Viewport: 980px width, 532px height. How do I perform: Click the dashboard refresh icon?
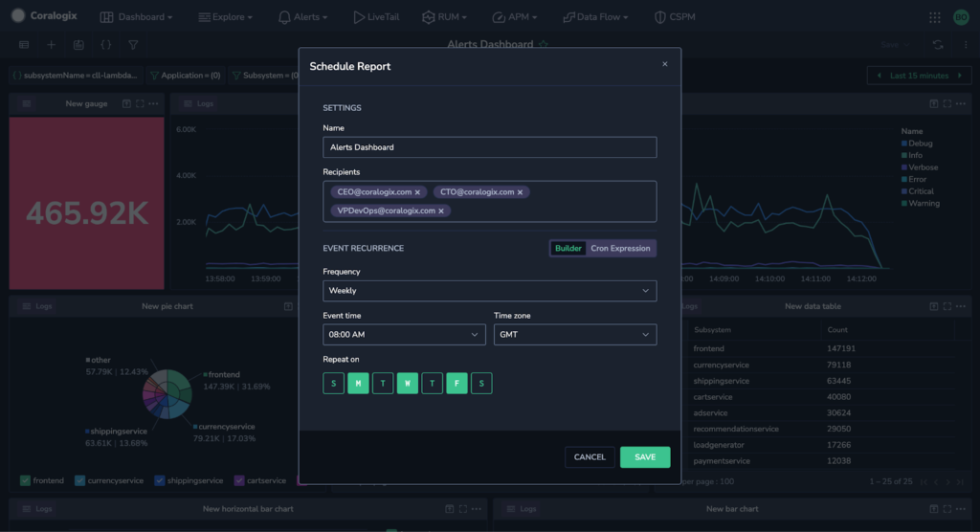[938, 45]
